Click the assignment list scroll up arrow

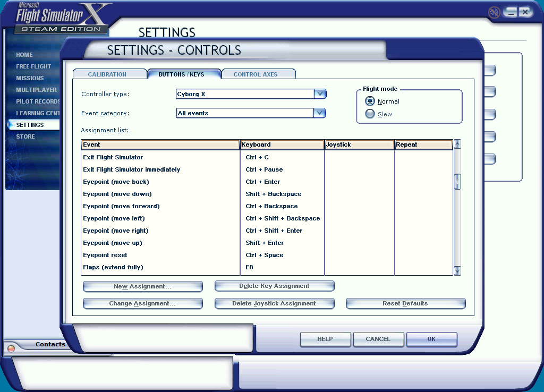click(x=457, y=144)
